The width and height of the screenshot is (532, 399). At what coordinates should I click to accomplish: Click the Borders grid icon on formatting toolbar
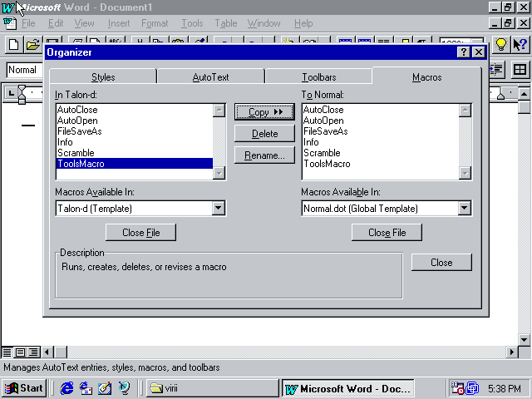[x=520, y=70]
